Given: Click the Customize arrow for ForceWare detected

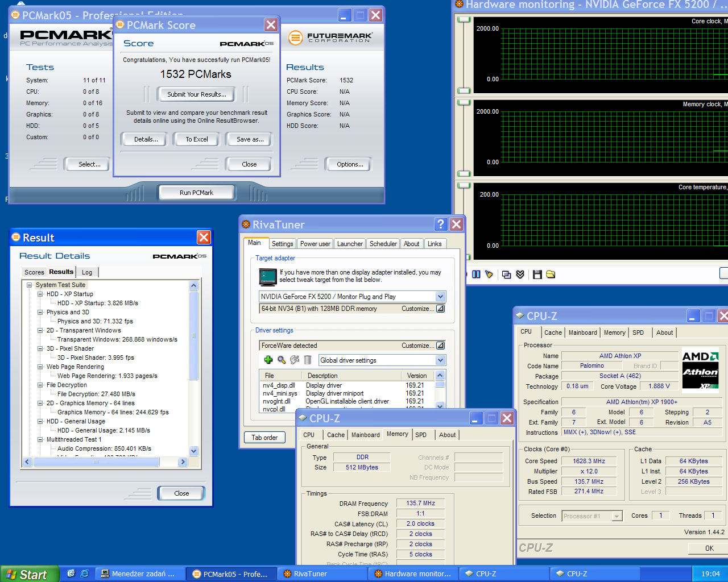Looking at the screenshot, I should coord(440,345).
